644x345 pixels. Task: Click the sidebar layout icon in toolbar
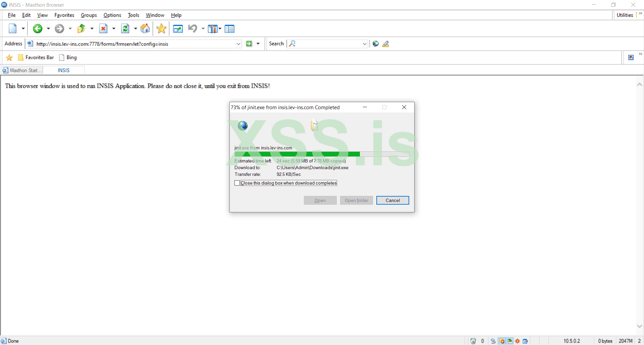click(230, 29)
